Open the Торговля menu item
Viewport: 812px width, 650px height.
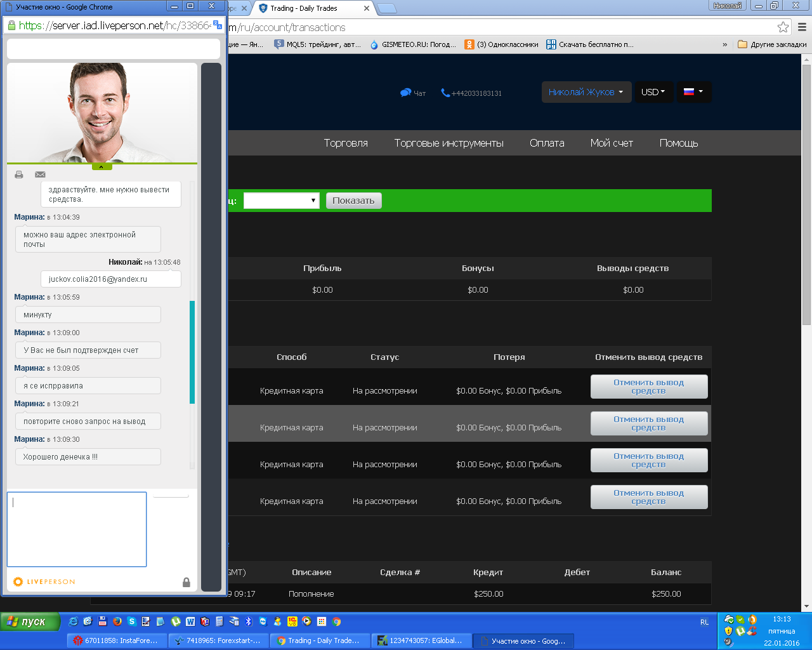click(346, 143)
